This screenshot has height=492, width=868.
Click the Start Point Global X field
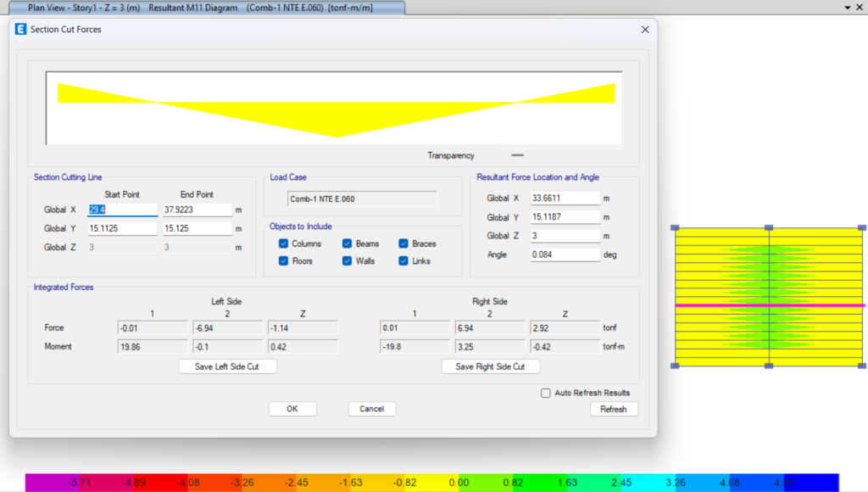pos(122,210)
